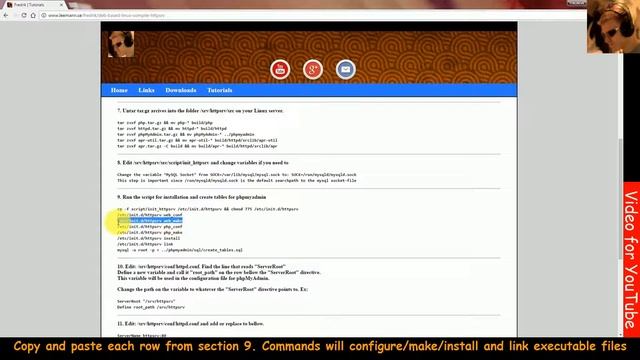Click the 'tar zxvf httpd.tar.gz' command line
The height and width of the screenshot is (360, 640).
pyautogui.click(x=172, y=129)
